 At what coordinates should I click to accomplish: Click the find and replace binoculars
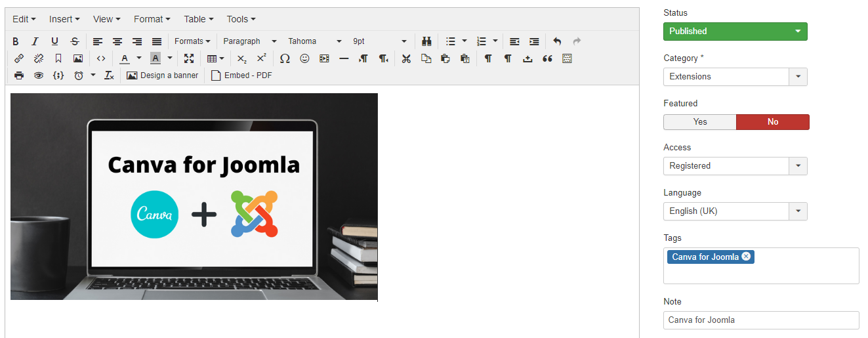tap(426, 41)
